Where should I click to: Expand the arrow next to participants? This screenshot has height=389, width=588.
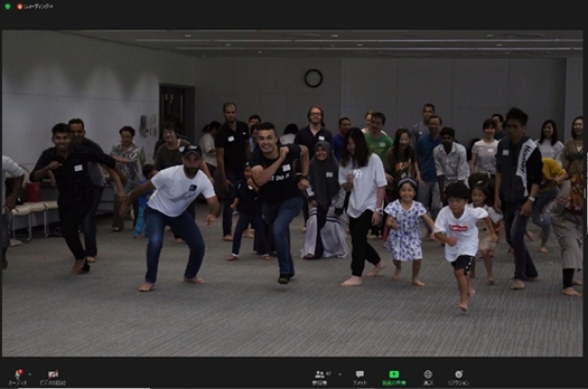pyautogui.click(x=340, y=374)
